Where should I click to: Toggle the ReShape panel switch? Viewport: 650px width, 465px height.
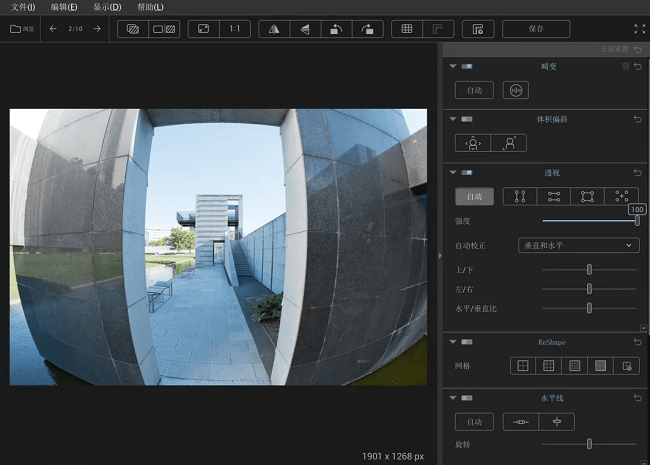coord(467,342)
